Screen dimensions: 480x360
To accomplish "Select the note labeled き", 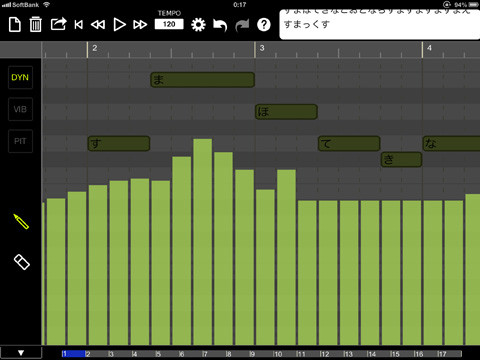I will coord(401,160).
